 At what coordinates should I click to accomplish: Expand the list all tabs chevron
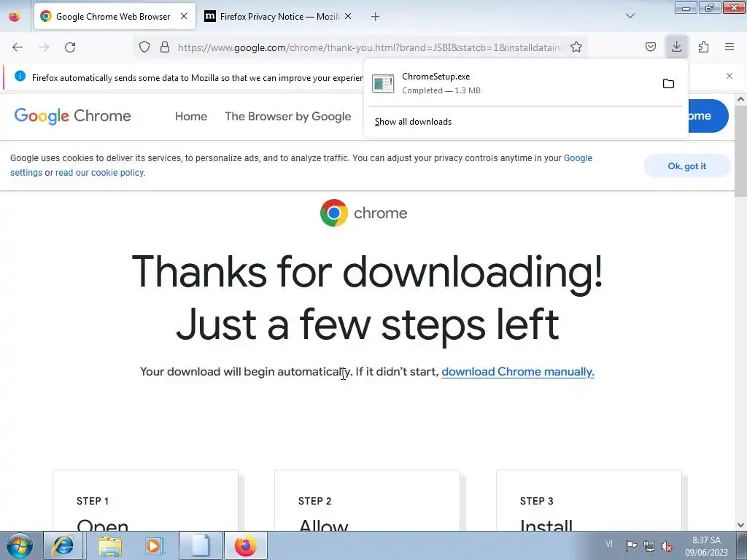pos(630,16)
